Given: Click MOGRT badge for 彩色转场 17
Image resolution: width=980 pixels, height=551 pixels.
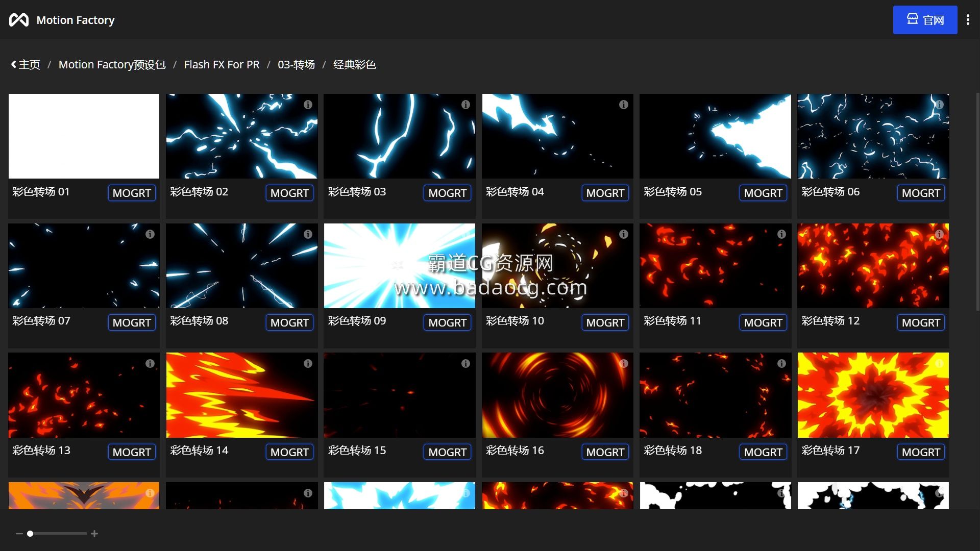Looking at the screenshot, I should coord(921,452).
